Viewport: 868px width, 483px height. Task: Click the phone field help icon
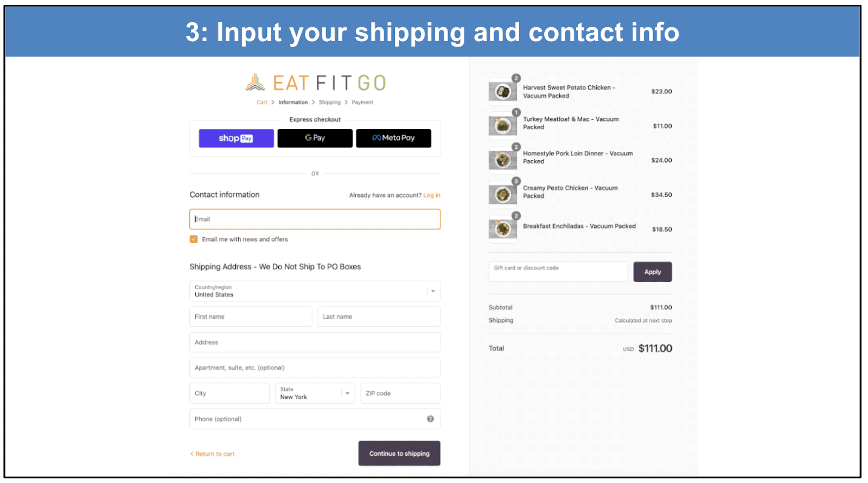pyautogui.click(x=430, y=418)
